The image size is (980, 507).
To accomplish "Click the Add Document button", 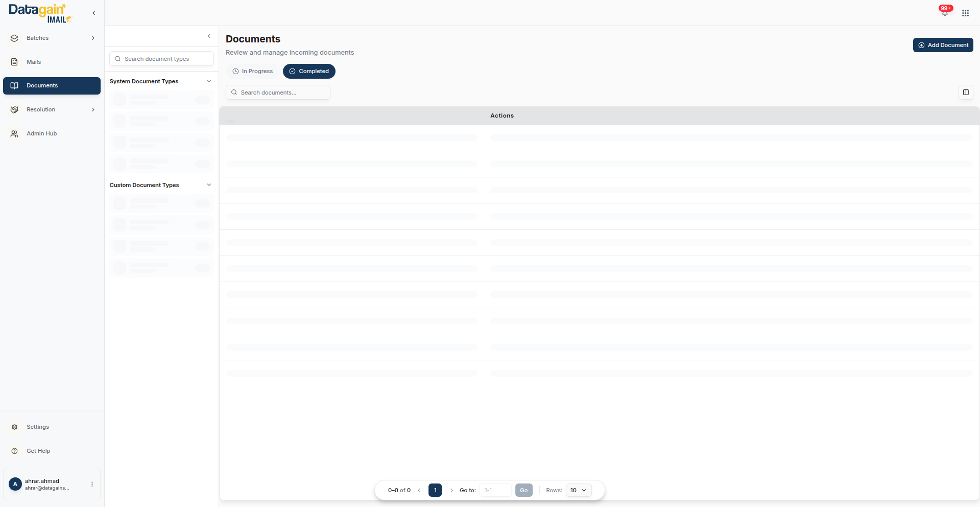I will click(x=943, y=45).
